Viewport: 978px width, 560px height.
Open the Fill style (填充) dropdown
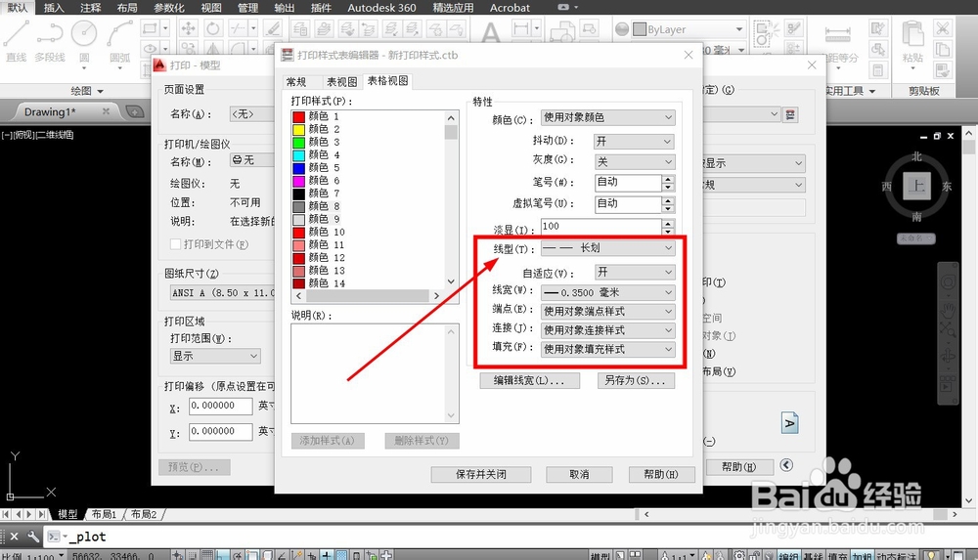[x=607, y=349]
